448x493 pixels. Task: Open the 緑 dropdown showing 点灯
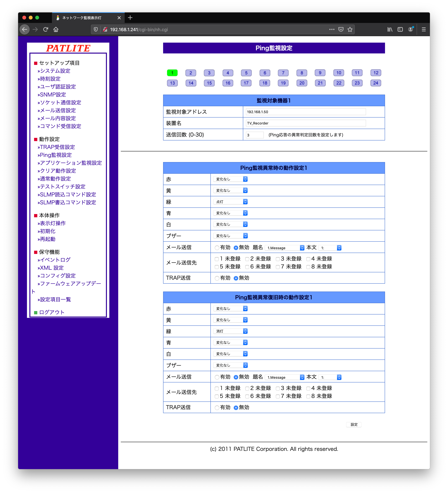pos(230,202)
